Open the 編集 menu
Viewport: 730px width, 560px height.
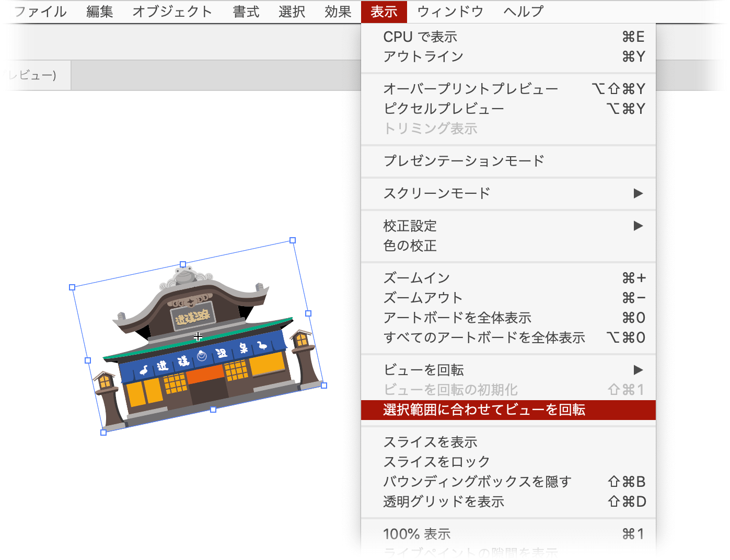tap(99, 11)
